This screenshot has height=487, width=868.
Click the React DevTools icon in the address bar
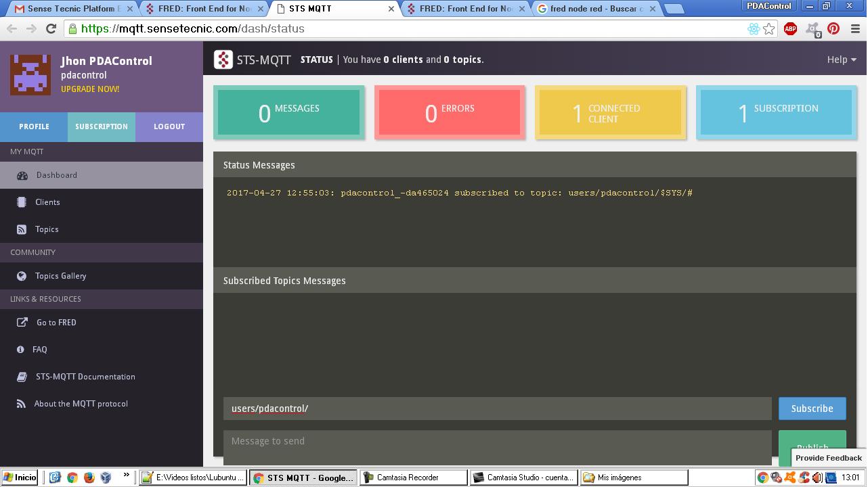click(x=754, y=28)
